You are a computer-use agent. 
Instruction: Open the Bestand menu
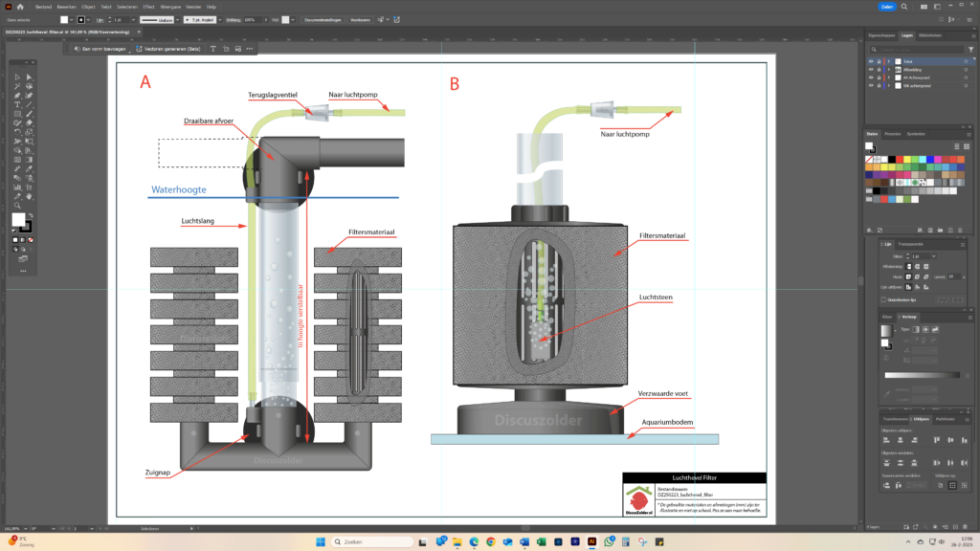click(x=43, y=7)
